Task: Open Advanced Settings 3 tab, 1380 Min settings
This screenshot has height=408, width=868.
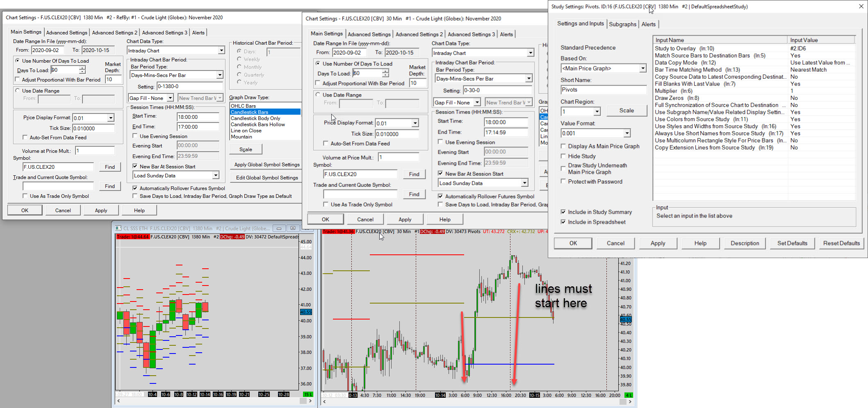Action: click(x=164, y=32)
